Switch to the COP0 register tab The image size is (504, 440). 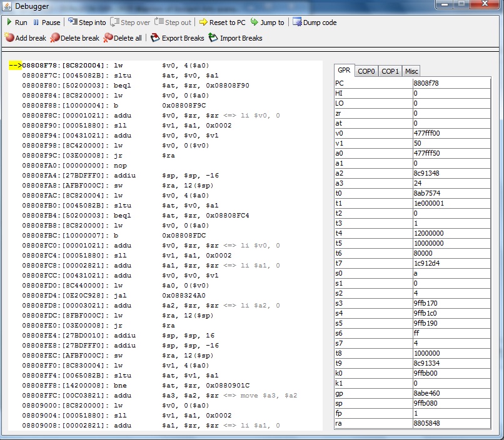[366, 71]
